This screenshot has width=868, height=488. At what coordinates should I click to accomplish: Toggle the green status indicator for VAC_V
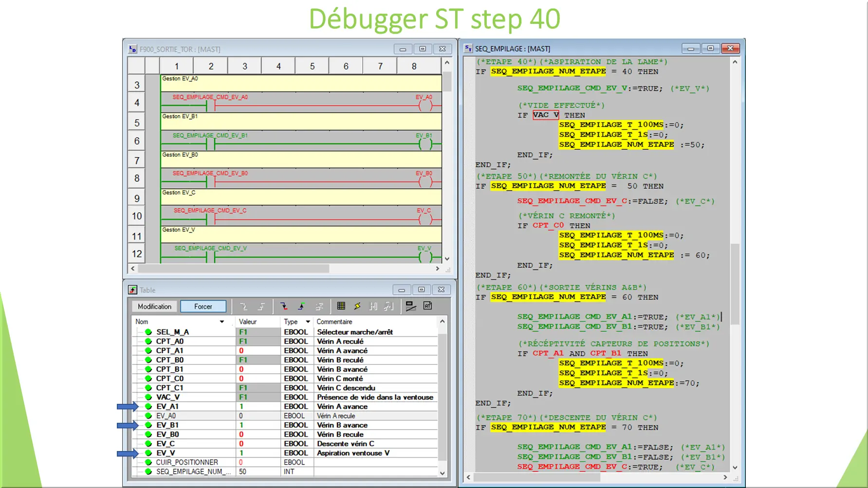click(x=148, y=397)
